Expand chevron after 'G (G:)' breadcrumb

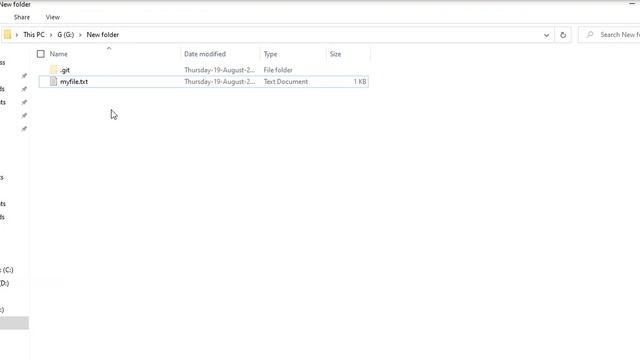pyautogui.click(x=80, y=35)
